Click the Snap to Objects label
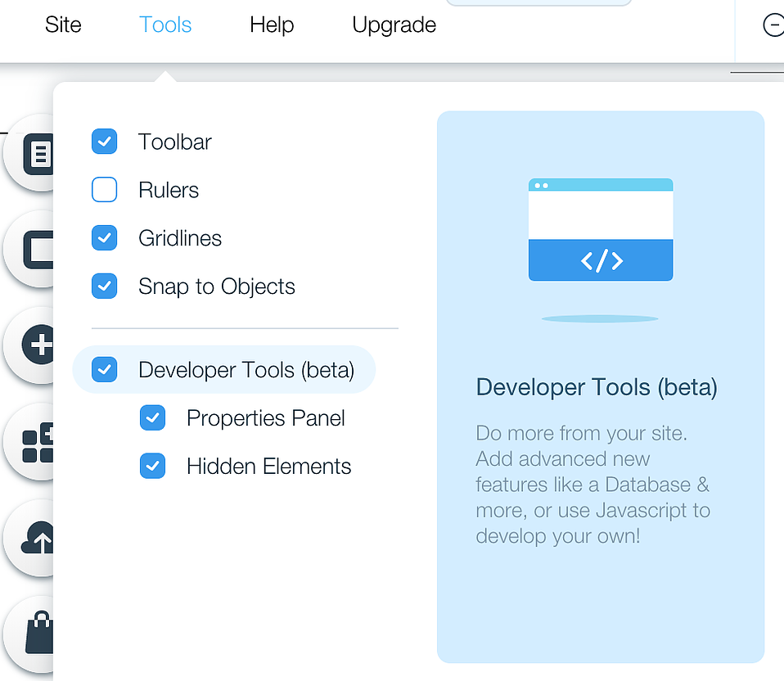 pyautogui.click(x=217, y=286)
